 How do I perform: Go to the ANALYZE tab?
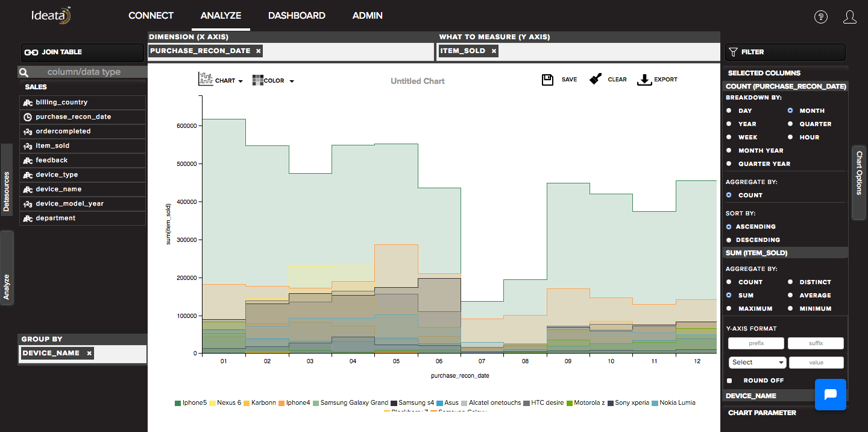tap(221, 16)
